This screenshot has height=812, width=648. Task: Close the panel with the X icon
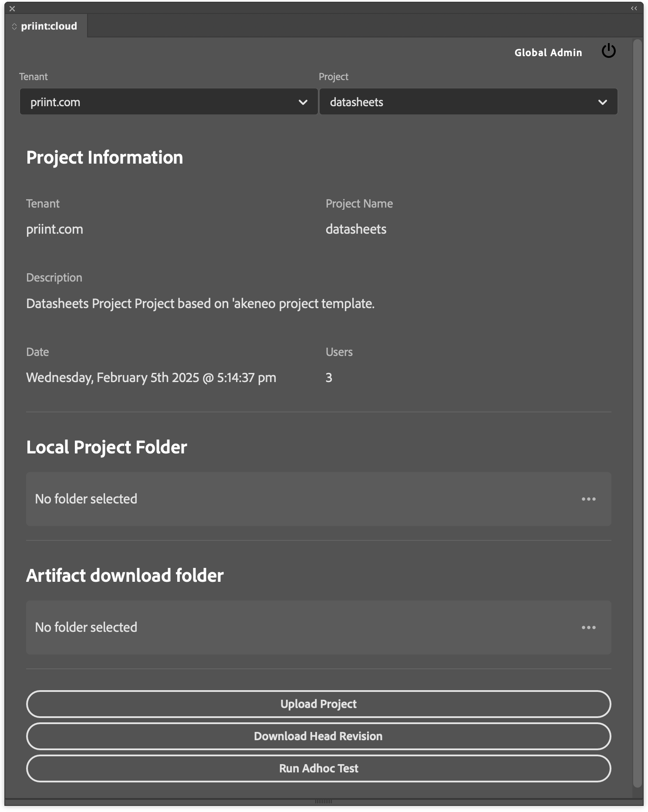[12, 8]
